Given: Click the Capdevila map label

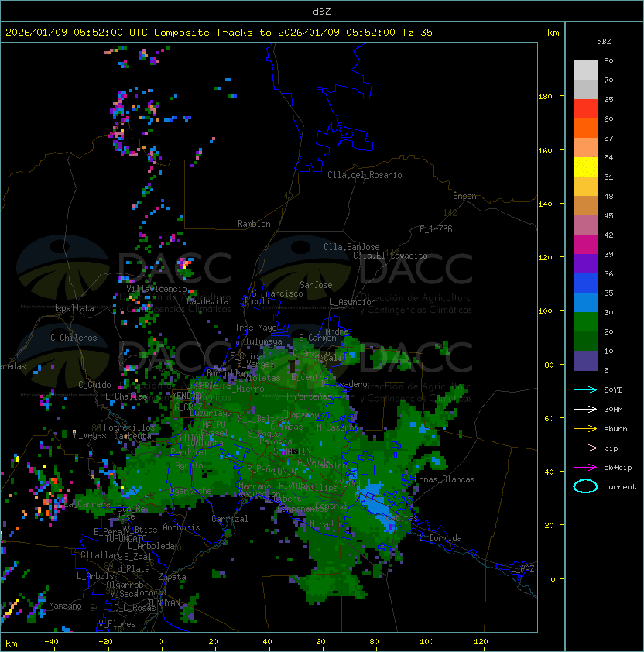Looking at the screenshot, I should [207, 301].
